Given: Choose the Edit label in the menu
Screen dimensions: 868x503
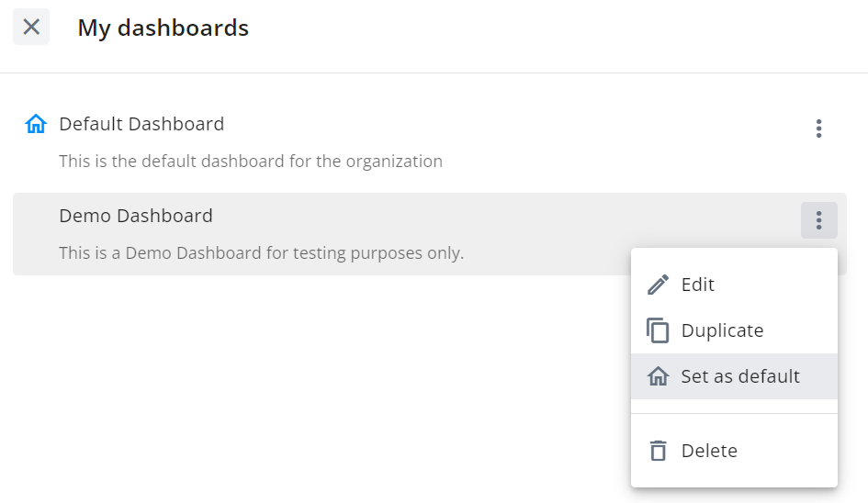Looking at the screenshot, I should (697, 285).
